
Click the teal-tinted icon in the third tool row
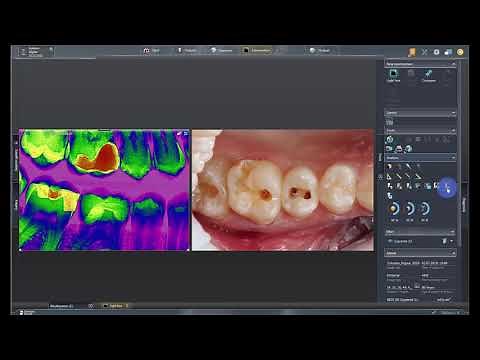click(x=428, y=186)
